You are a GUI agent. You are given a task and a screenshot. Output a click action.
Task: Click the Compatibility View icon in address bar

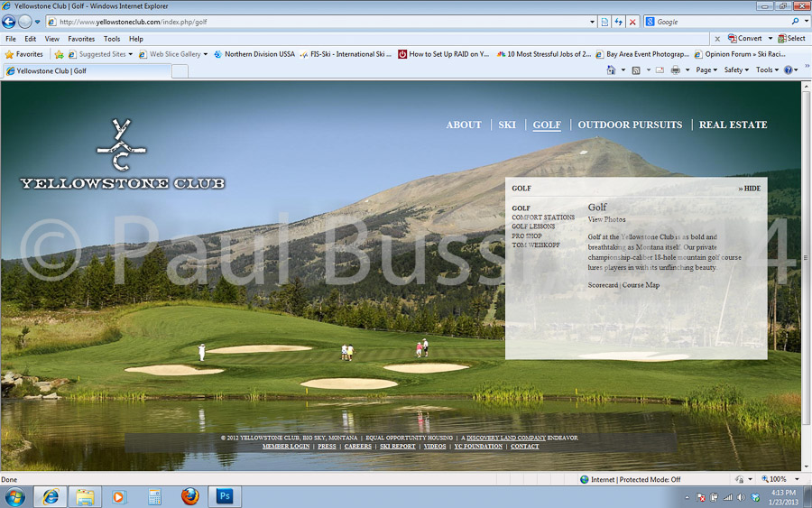(604, 22)
